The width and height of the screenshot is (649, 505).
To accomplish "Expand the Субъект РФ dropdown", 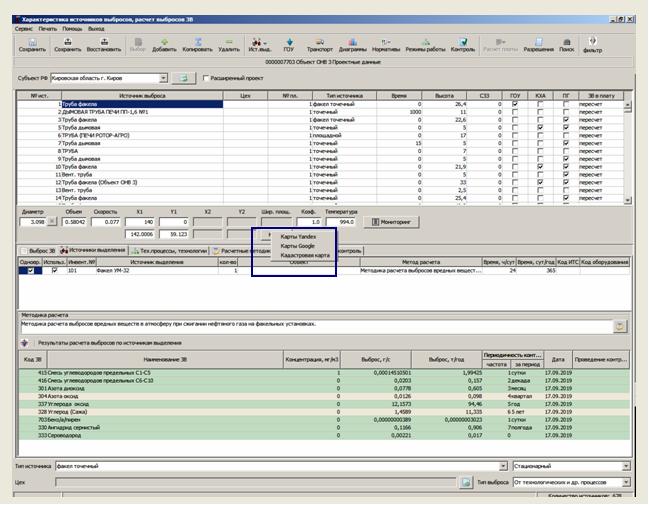I will tap(163, 78).
